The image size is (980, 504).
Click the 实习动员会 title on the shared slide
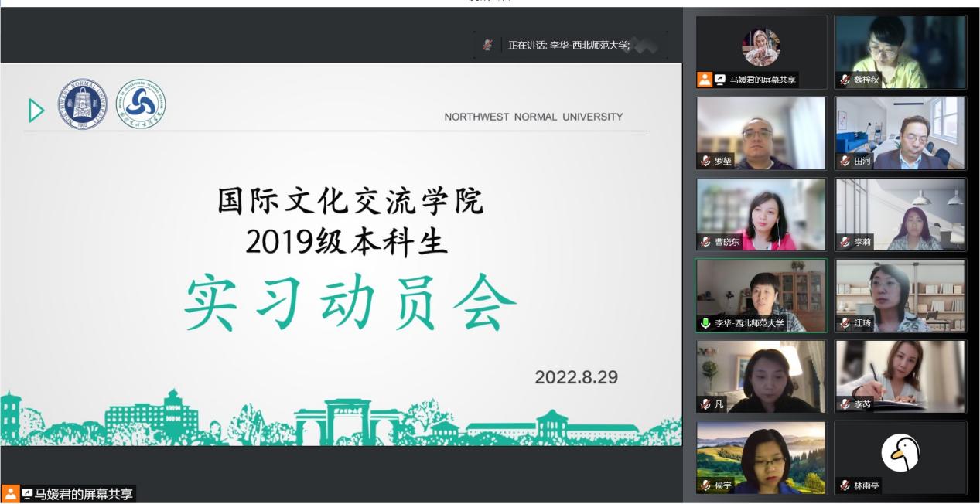pyautogui.click(x=350, y=303)
